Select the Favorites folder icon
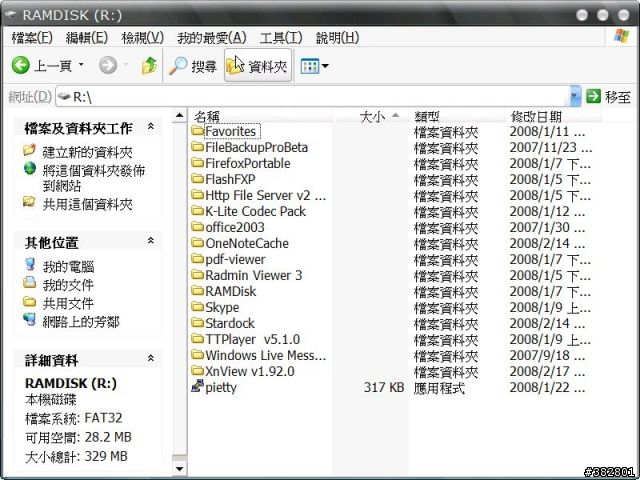Image resolution: width=640 pixels, height=480 pixels. (x=198, y=131)
